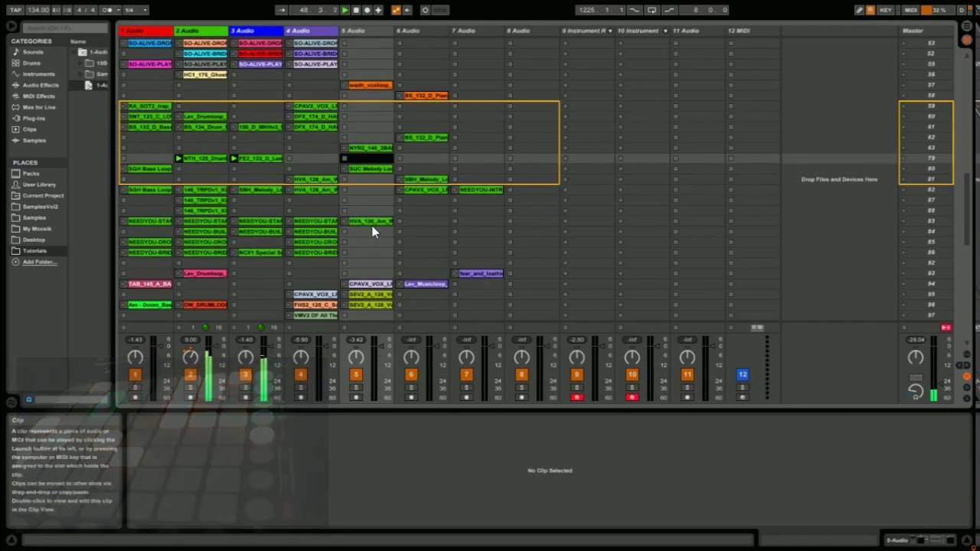This screenshot has height=551, width=980.
Task: Select Audio Effects category
Action: (41, 85)
